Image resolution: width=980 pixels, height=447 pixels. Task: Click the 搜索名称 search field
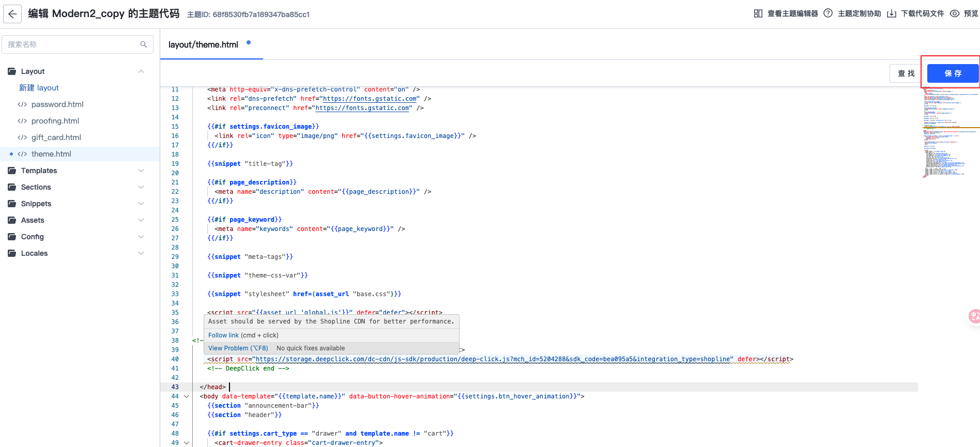pyautogui.click(x=72, y=44)
